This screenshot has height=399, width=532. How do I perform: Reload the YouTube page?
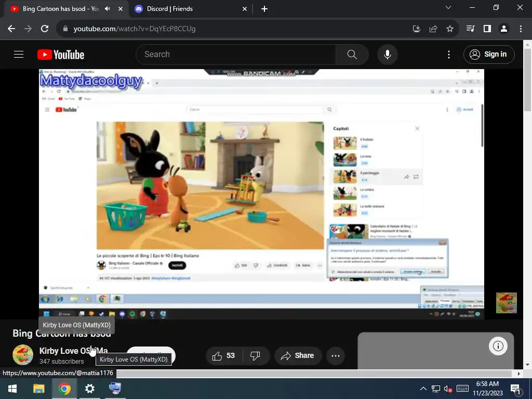coord(45,29)
